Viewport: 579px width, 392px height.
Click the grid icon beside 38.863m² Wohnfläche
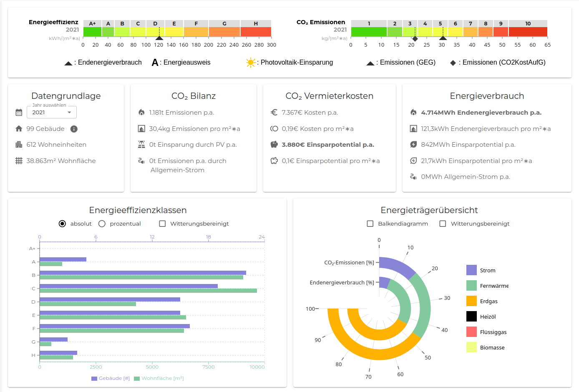[19, 161]
